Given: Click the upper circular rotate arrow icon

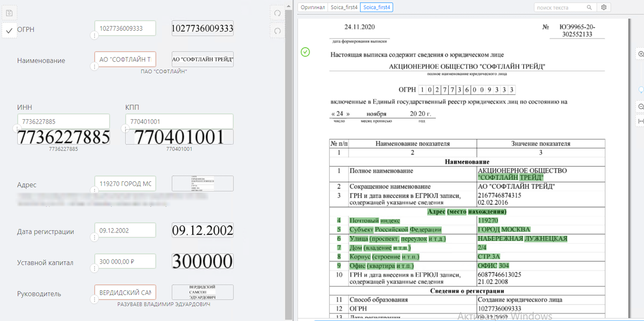Looking at the screenshot, I should click(277, 13).
